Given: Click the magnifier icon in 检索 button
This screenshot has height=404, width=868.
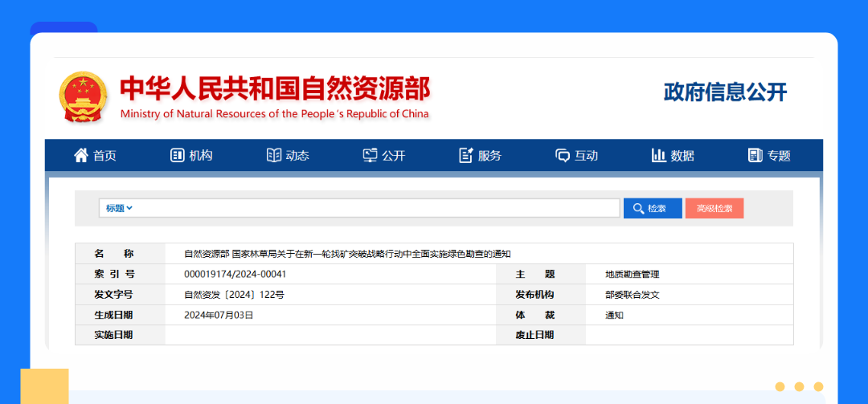Looking at the screenshot, I should click(638, 209).
